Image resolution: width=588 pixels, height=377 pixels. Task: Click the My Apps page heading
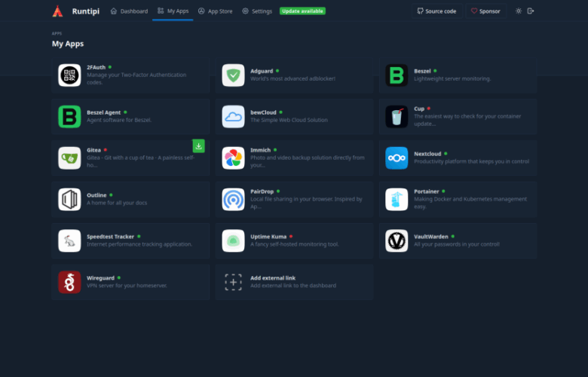(68, 44)
